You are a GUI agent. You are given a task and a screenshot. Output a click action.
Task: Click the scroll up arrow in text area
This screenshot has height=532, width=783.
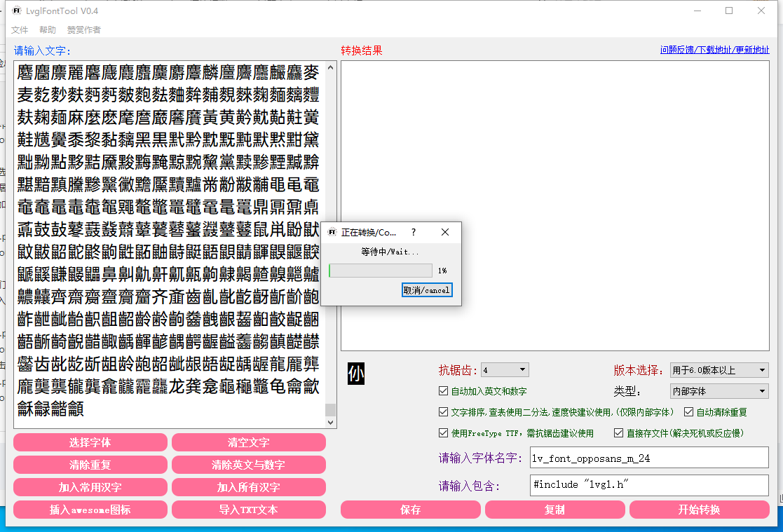coord(331,67)
